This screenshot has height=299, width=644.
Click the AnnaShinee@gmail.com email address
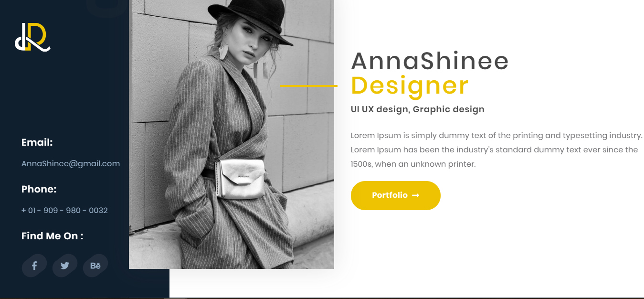pos(71,164)
